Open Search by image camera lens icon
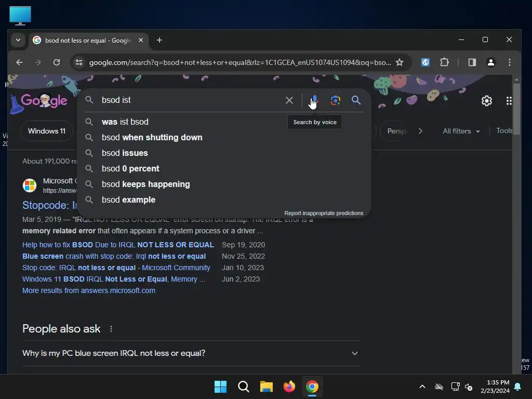This screenshot has height=399, width=532. pos(335,100)
